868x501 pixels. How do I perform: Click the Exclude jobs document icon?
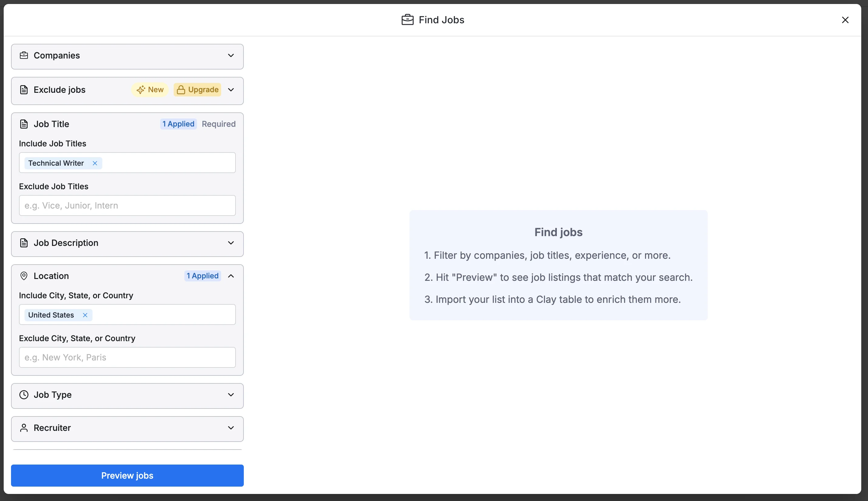pos(24,90)
